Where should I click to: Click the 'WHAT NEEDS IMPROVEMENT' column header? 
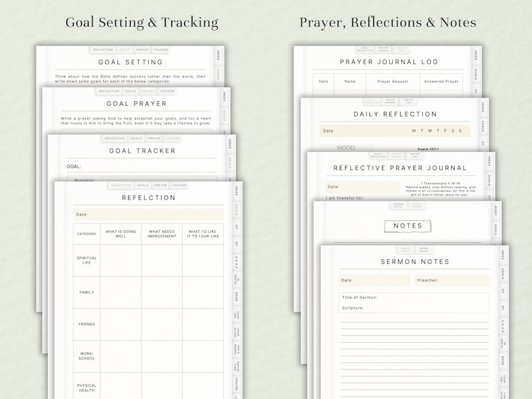162,234
